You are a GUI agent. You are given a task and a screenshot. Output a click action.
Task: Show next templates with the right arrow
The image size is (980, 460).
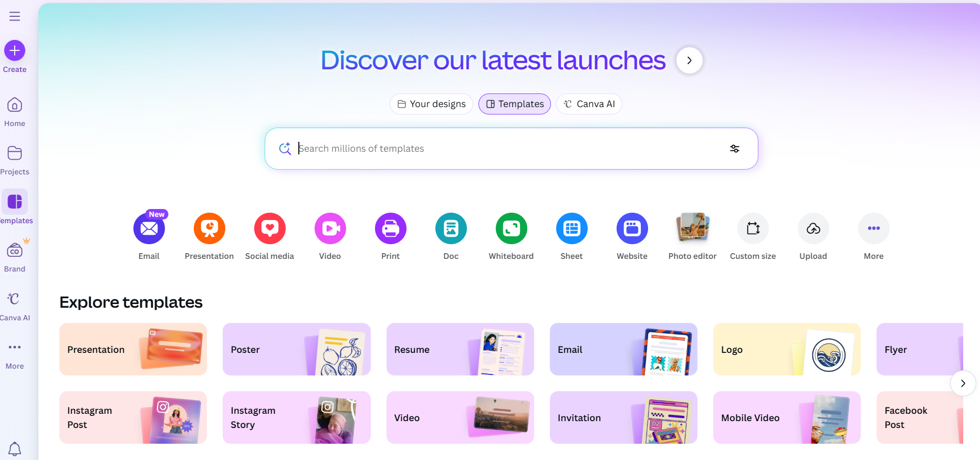(963, 383)
